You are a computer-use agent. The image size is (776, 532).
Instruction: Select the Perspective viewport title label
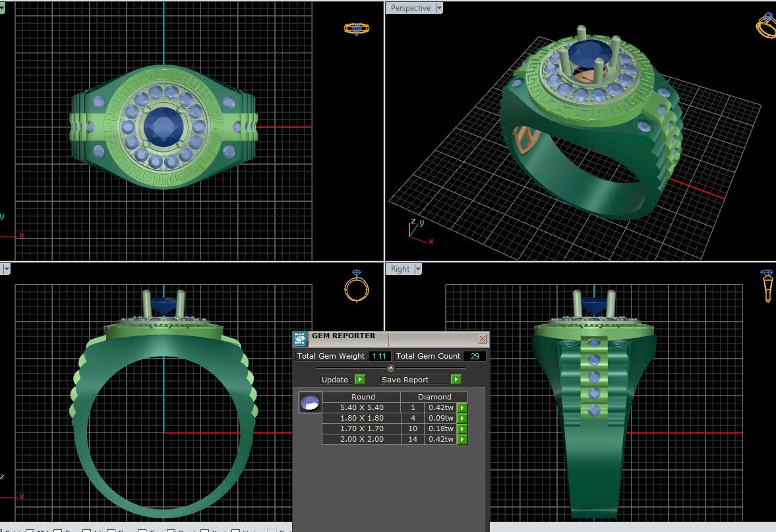tap(410, 8)
